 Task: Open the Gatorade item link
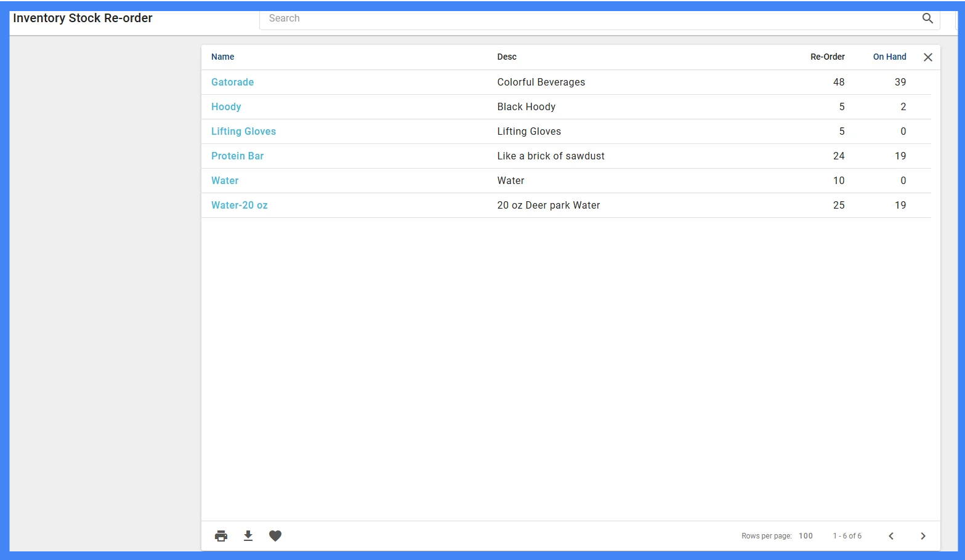(x=232, y=82)
